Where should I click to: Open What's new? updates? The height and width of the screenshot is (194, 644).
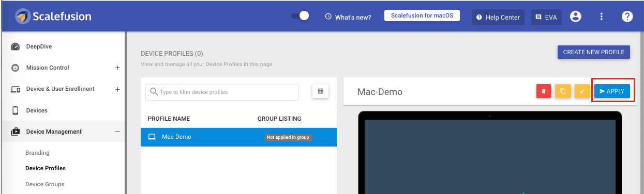[353, 17]
